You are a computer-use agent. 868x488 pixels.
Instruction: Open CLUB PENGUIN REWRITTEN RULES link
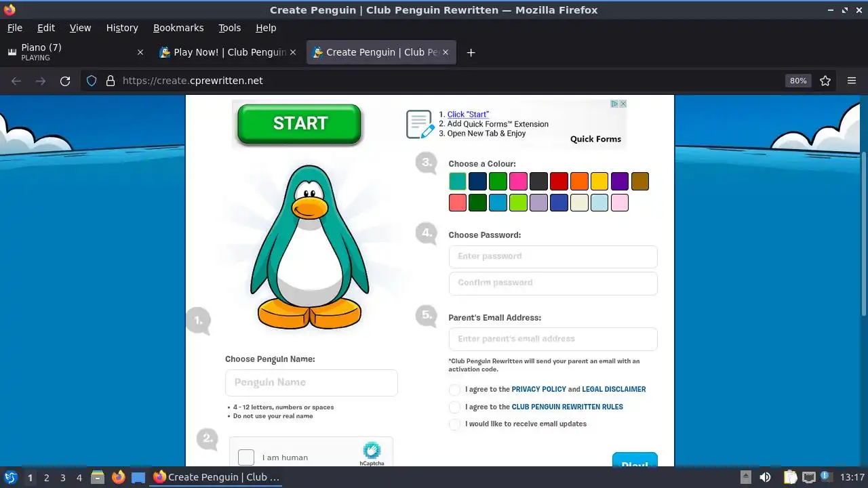(x=567, y=407)
